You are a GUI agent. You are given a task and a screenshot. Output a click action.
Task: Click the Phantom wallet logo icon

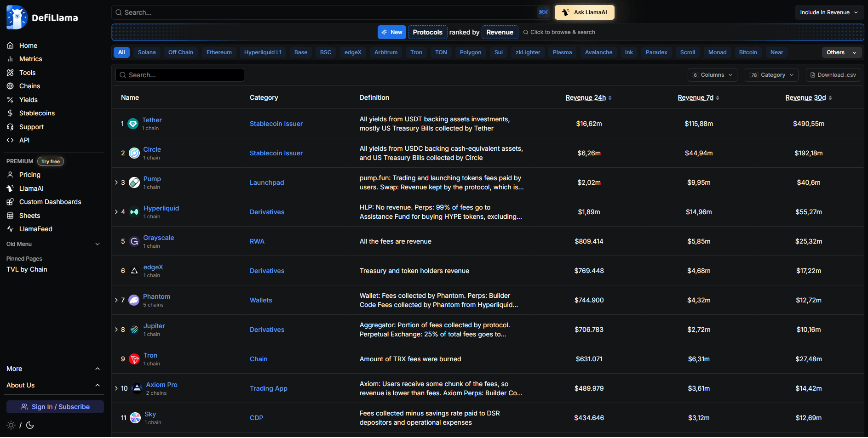click(134, 300)
